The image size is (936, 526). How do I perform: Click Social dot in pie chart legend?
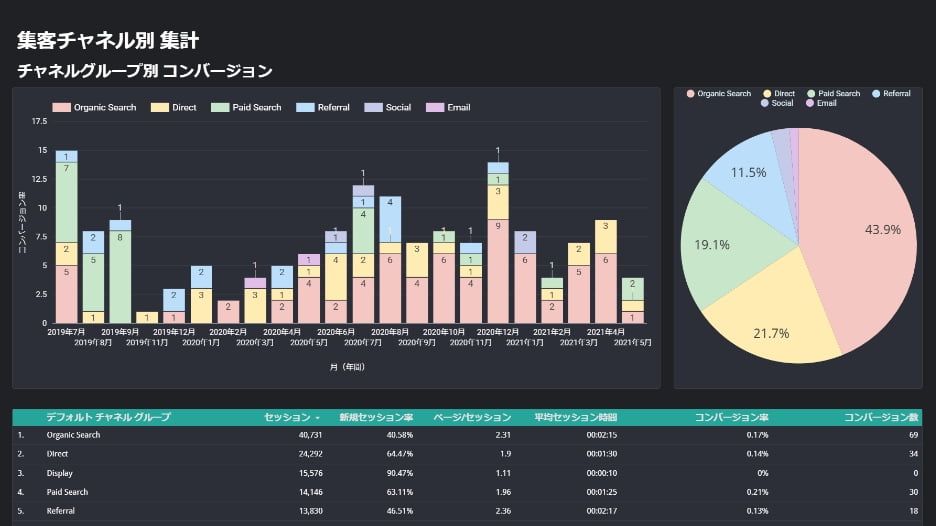(x=765, y=103)
